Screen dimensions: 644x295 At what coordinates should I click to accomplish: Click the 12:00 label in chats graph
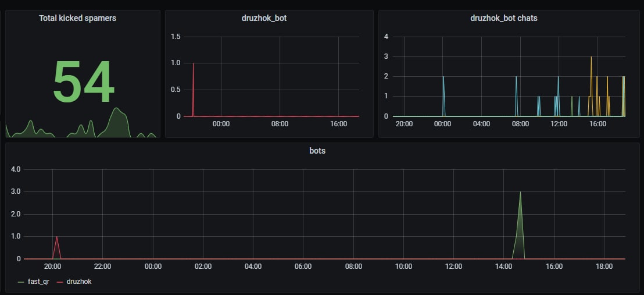pos(559,123)
